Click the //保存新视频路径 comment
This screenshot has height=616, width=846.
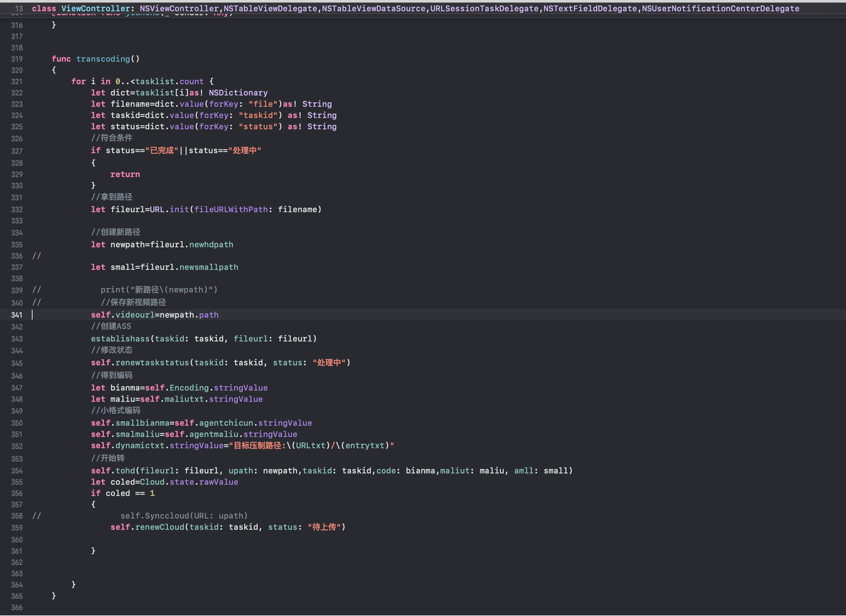133,302
